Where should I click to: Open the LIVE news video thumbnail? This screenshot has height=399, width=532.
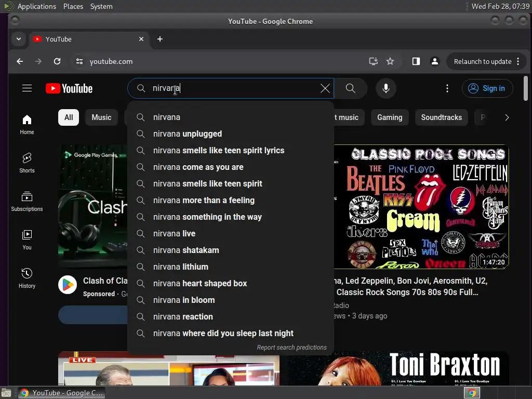(169, 368)
